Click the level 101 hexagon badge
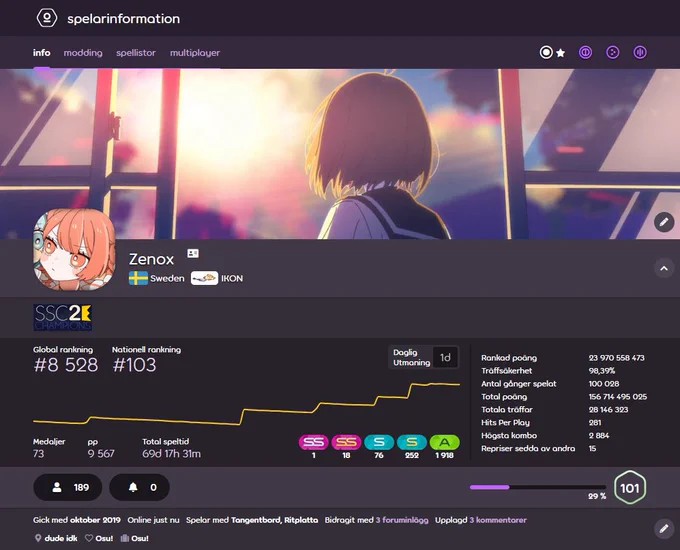680x550 pixels. point(630,488)
